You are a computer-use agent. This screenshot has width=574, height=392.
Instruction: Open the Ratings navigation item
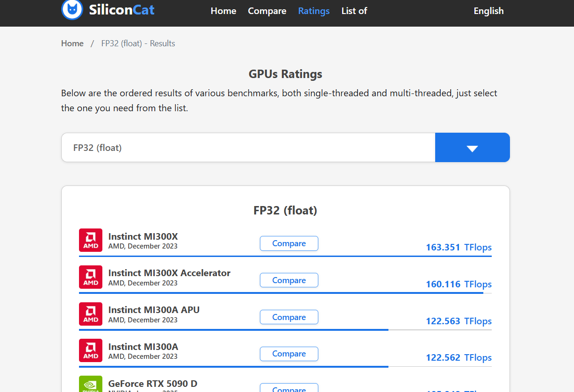314,11
